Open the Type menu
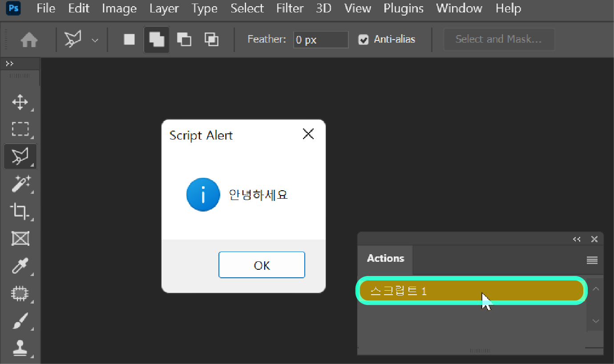Viewport: 614px width, 364px height. click(205, 8)
